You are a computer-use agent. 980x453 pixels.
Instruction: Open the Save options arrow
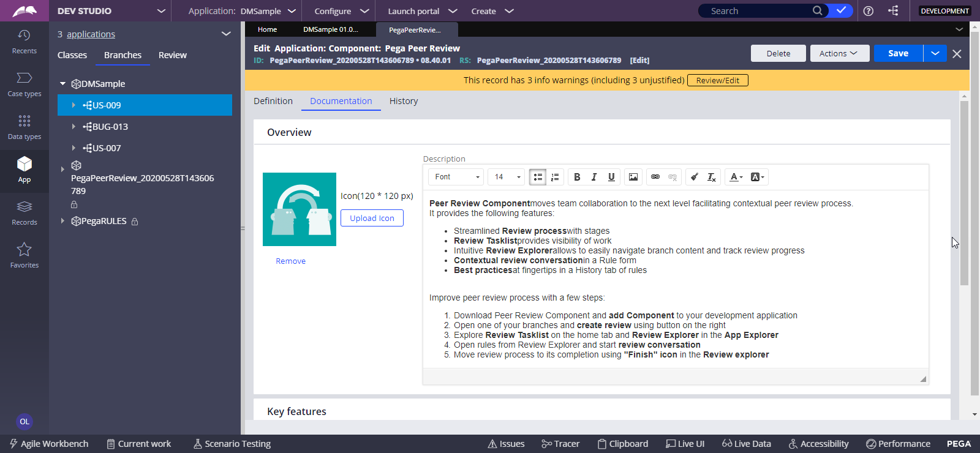[935, 53]
